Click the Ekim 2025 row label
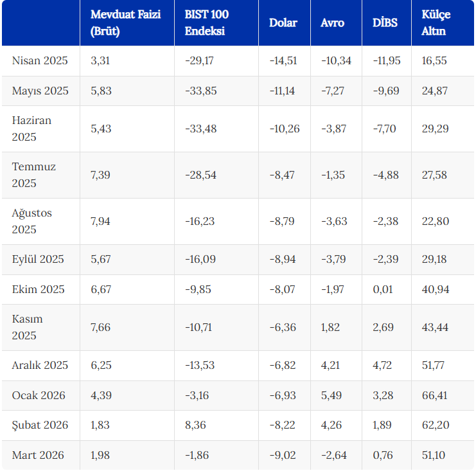Image resolution: width=476 pixels, height=473 pixels. 38,289
